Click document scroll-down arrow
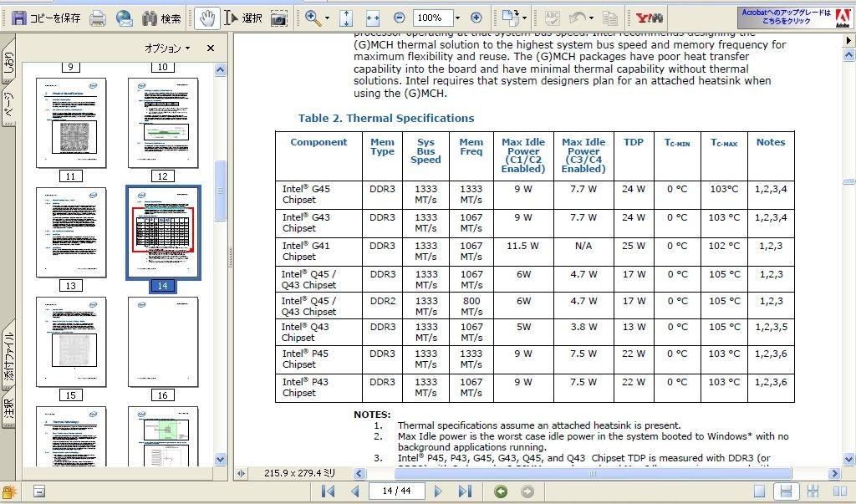 click(849, 459)
